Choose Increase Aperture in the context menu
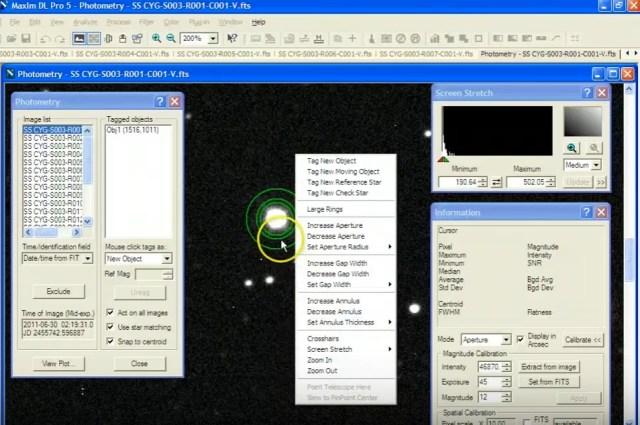 pyautogui.click(x=334, y=225)
